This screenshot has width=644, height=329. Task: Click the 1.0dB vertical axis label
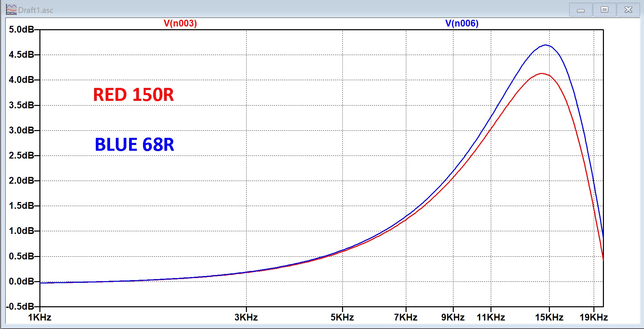point(21,231)
